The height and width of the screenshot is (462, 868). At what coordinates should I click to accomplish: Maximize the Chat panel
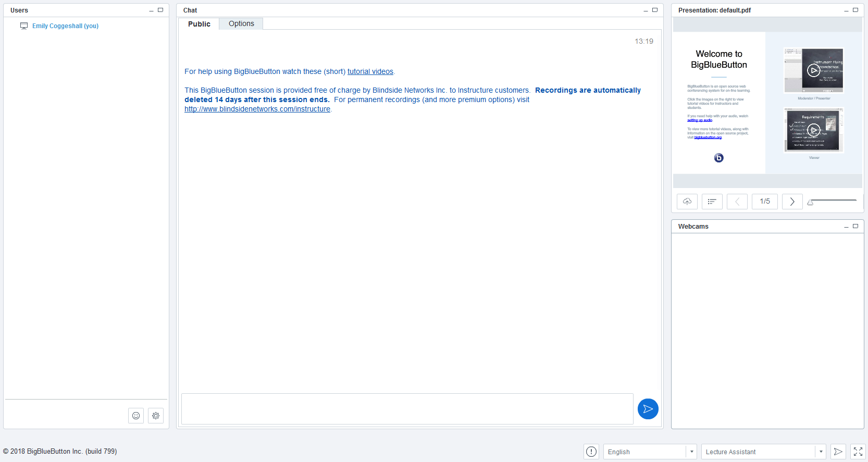click(655, 10)
